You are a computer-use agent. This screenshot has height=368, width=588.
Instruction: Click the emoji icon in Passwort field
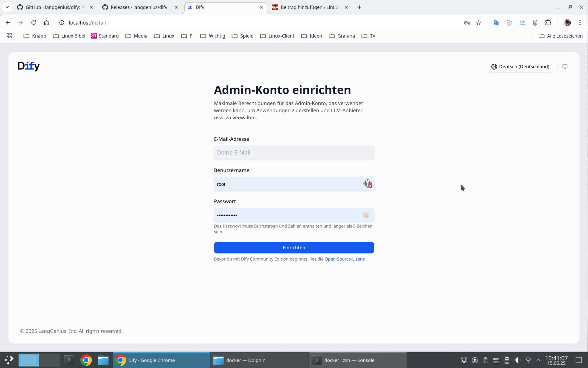coord(366,215)
